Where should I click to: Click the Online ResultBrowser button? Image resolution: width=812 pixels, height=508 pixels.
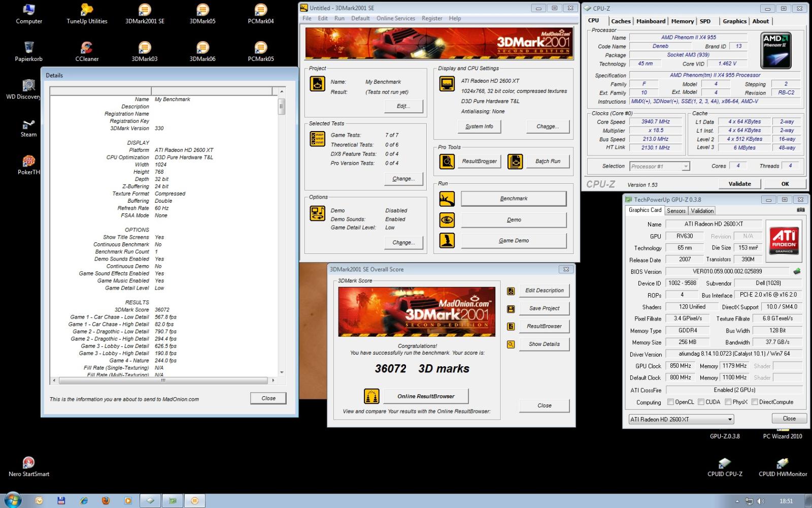coord(426,396)
